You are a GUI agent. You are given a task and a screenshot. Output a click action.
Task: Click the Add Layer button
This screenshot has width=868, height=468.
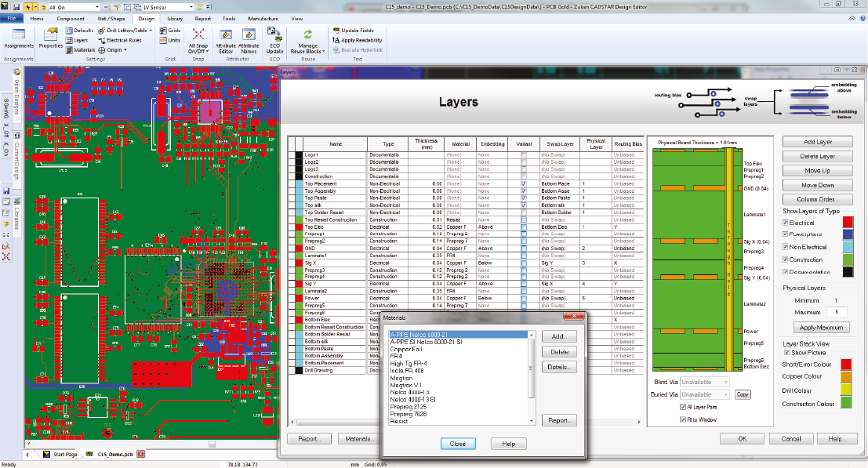click(817, 142)
